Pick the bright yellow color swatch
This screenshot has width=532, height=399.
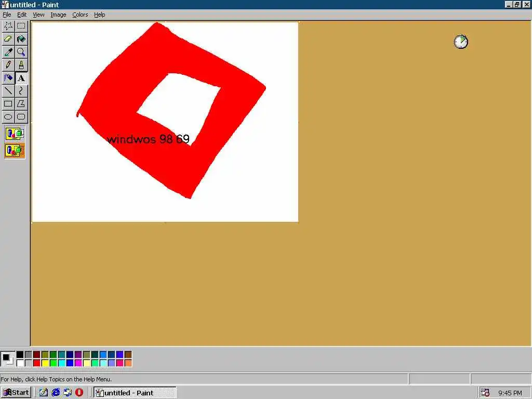point(45,363)
